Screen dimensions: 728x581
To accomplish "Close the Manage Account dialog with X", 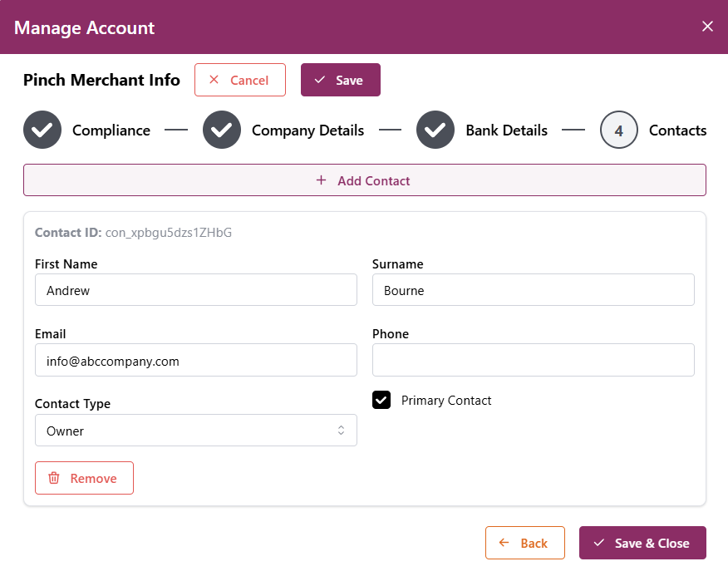I will (x=707, y=26).
